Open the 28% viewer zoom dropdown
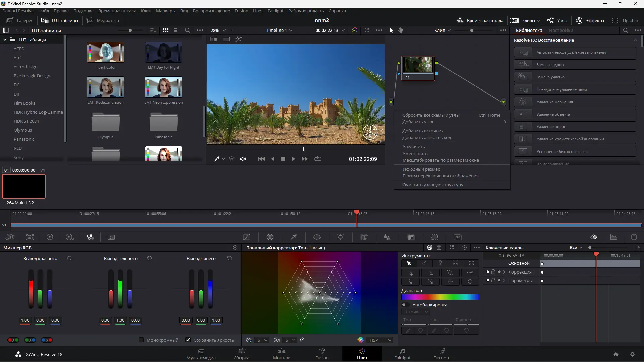This screenshot has height=362, width=644. click(x=218, y=30)
